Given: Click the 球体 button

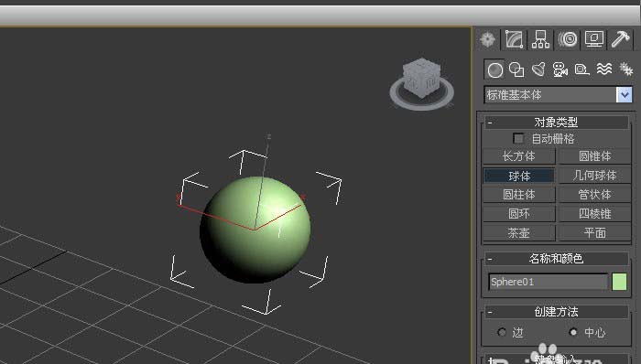Looking at the screenshot, I should pyautogui.click(x=519, y=176).
